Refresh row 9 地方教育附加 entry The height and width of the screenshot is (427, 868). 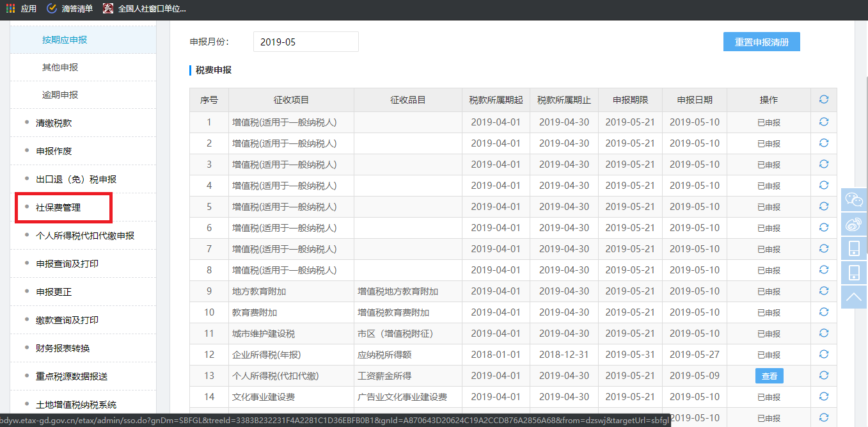pyautogui.click(x=823, y=291)
